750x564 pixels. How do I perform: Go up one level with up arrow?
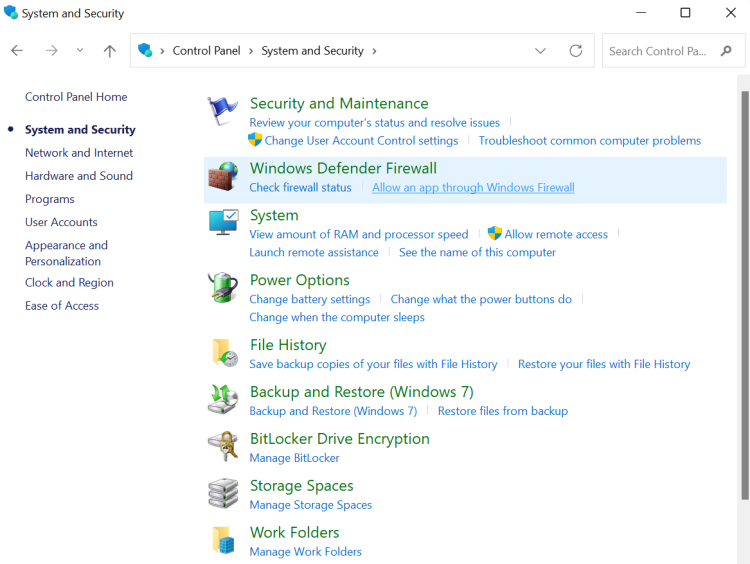(110, 51)
